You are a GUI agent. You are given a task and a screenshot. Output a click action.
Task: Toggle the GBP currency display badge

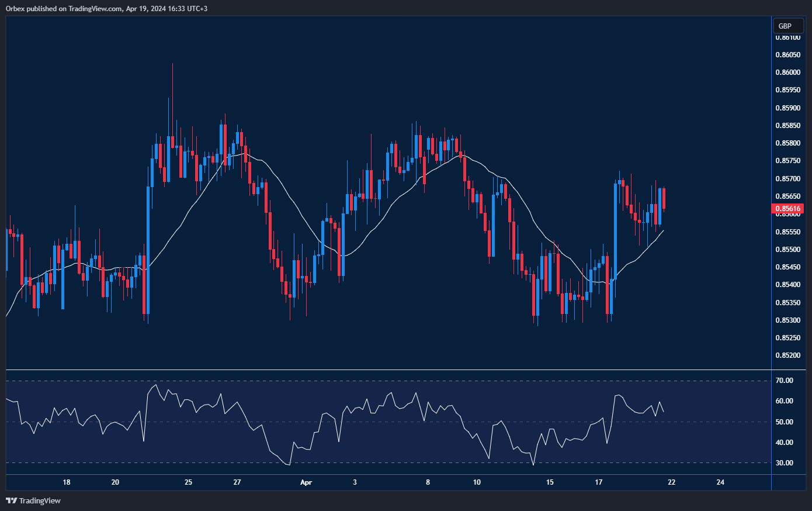click(x=787, y=26)
